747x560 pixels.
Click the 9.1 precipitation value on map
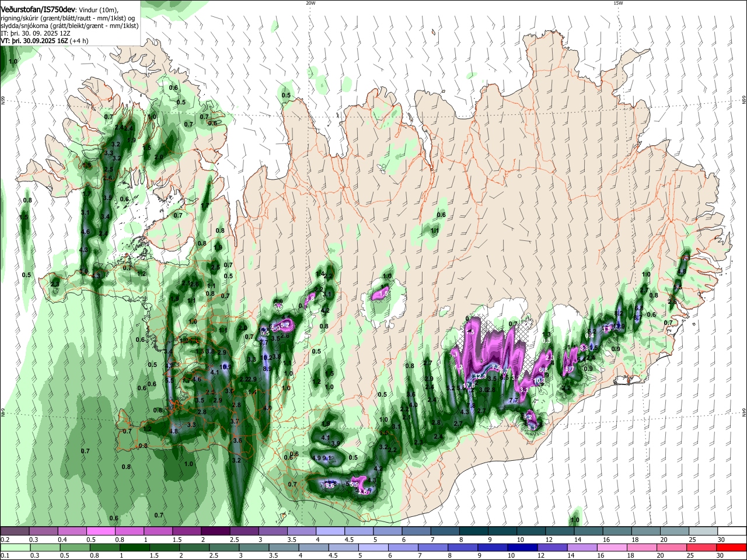point(327,458)
